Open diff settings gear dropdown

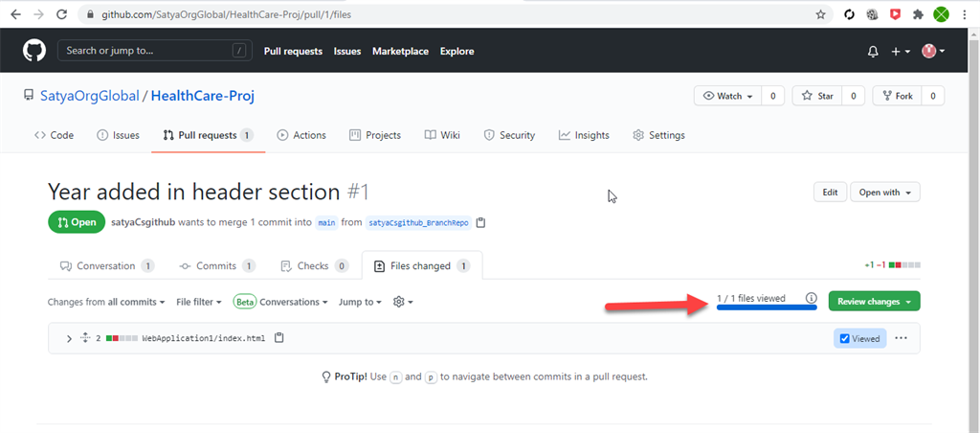coord(403,302)
